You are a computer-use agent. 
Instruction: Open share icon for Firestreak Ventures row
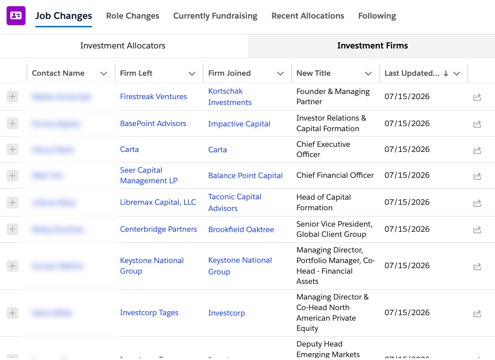[x=477, y=97]
